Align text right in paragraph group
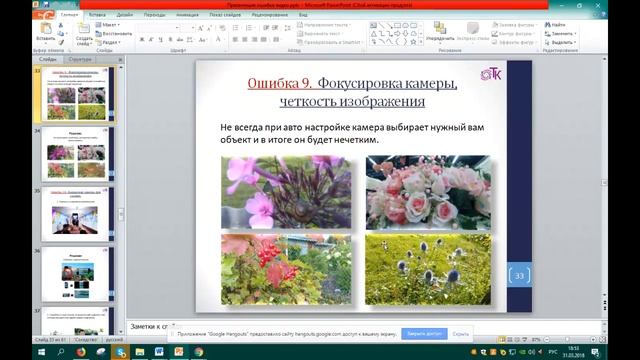Viewport: 640px width, 360px height. coord(254,40)
